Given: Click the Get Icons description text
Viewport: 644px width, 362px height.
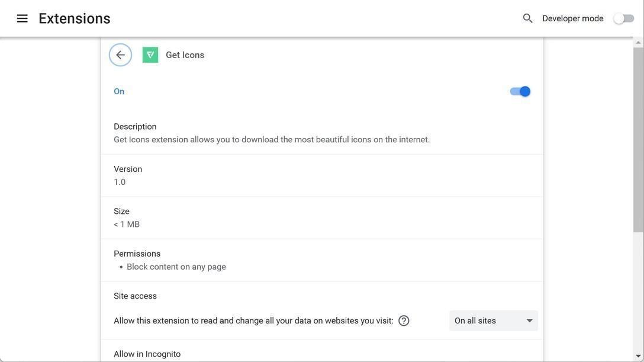Looking at the screenshot, I should pyautogui.click(x=272, y=140).
